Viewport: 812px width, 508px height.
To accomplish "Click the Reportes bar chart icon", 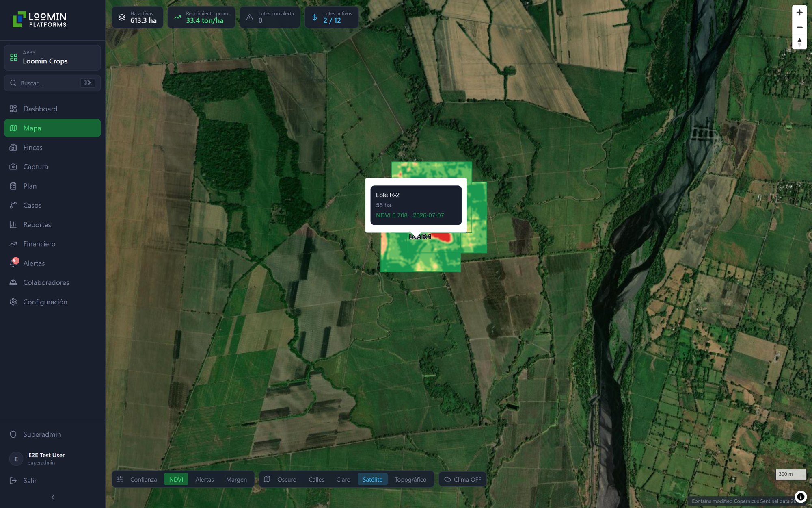I will point(13,224).
